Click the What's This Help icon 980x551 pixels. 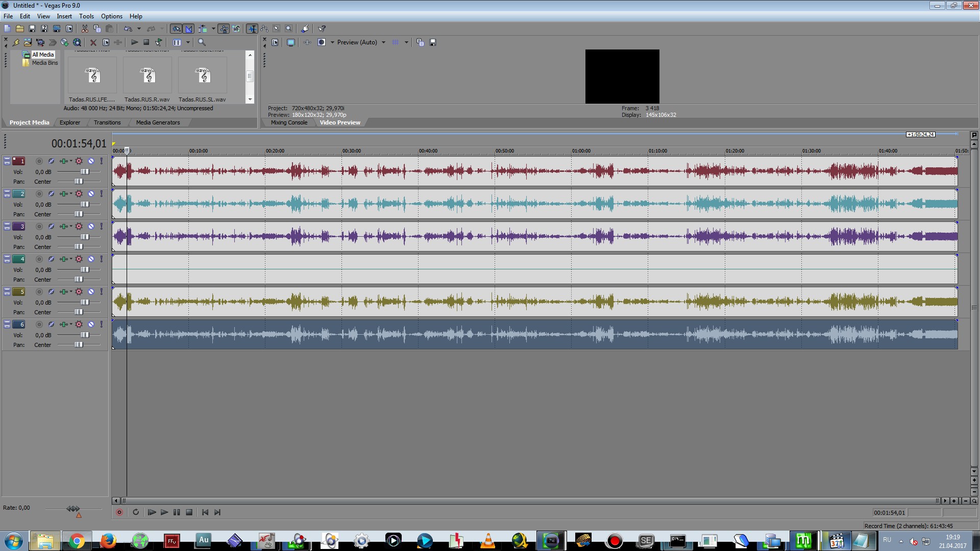322,29
